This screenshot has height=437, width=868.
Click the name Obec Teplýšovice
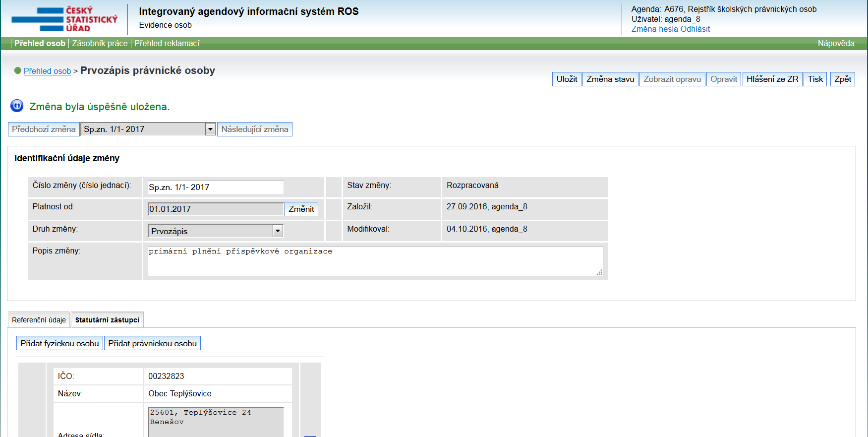(x=180, y=393)
